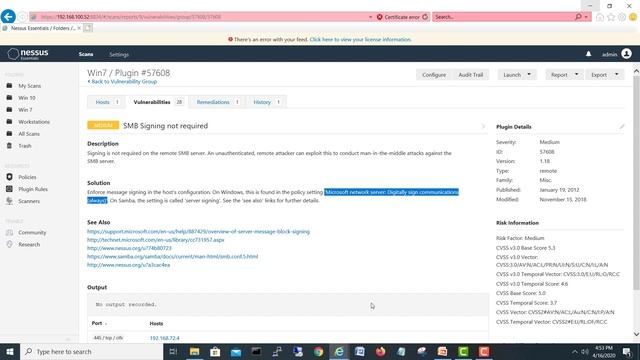Screen dimensions: 640x360
Task: Click the Win 7 folder icon
Action: [9, 109]
